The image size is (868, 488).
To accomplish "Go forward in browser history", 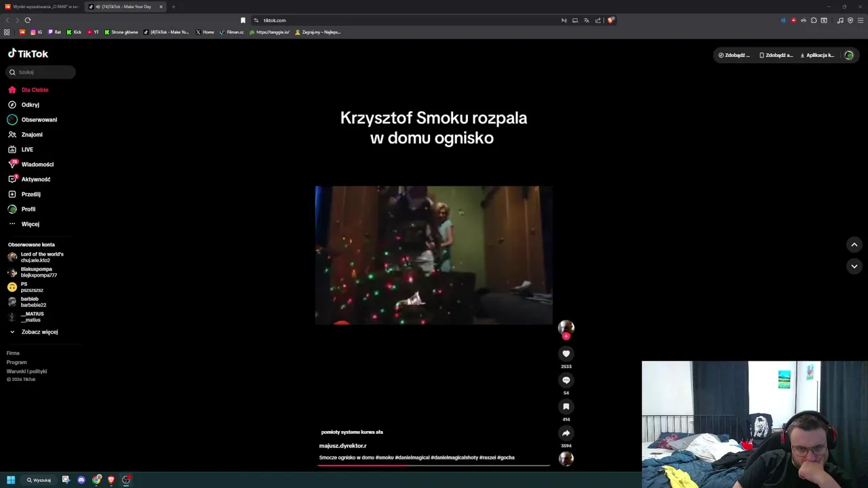I will (x=17, y=20).
